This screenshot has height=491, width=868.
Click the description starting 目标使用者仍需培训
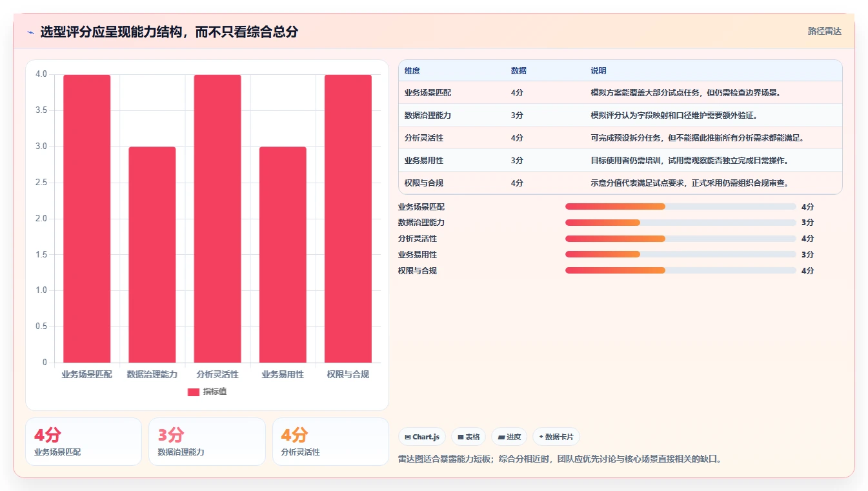pyautogui.click(x=690, y=161)
